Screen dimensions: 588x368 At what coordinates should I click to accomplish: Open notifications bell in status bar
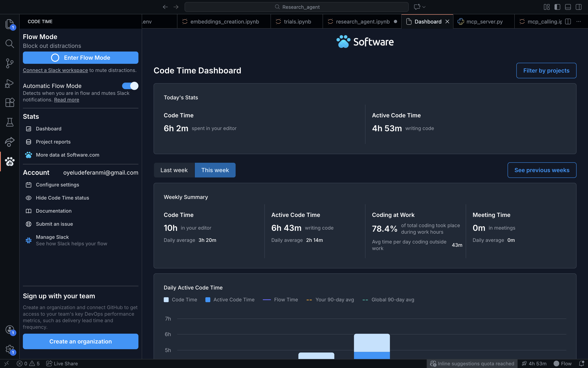[x=581, y=363]
